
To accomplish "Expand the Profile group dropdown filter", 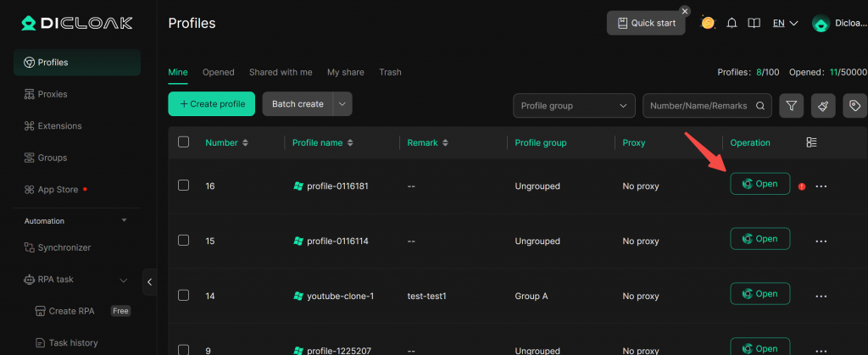I will click(x=574, y=105).
